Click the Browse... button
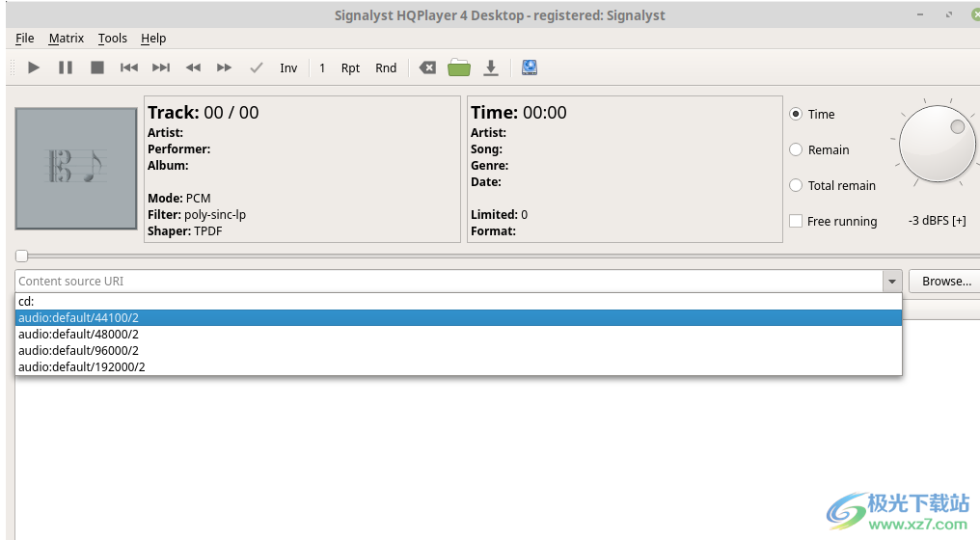 pyautogui.click(x=946, y=282)
